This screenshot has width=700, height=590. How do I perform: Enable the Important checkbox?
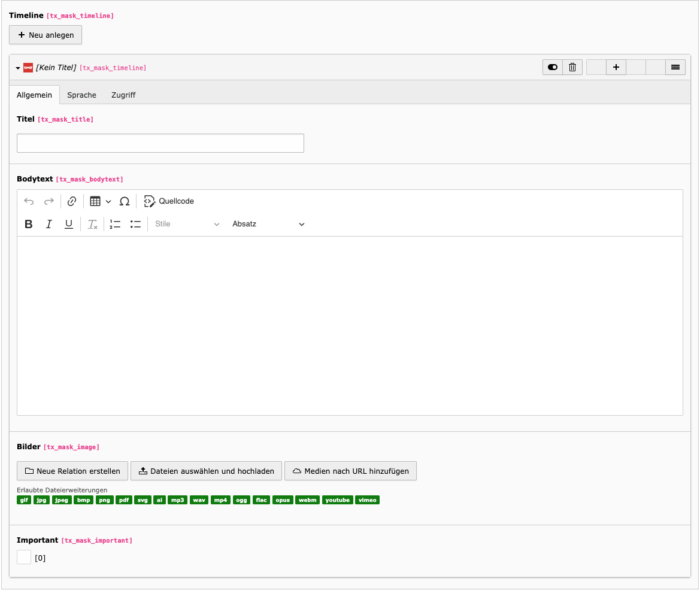coord(24,558)
